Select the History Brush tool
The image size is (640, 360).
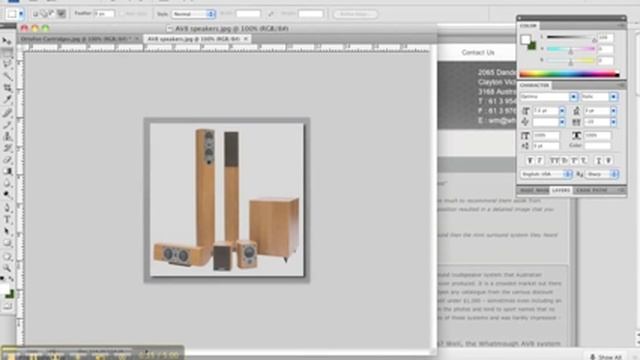[7, 148]
